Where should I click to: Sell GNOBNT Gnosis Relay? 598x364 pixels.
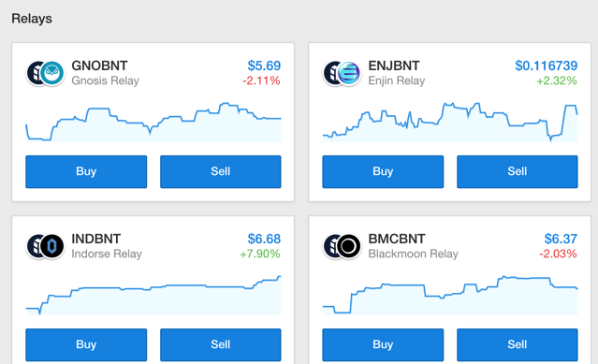pos(221,171)
